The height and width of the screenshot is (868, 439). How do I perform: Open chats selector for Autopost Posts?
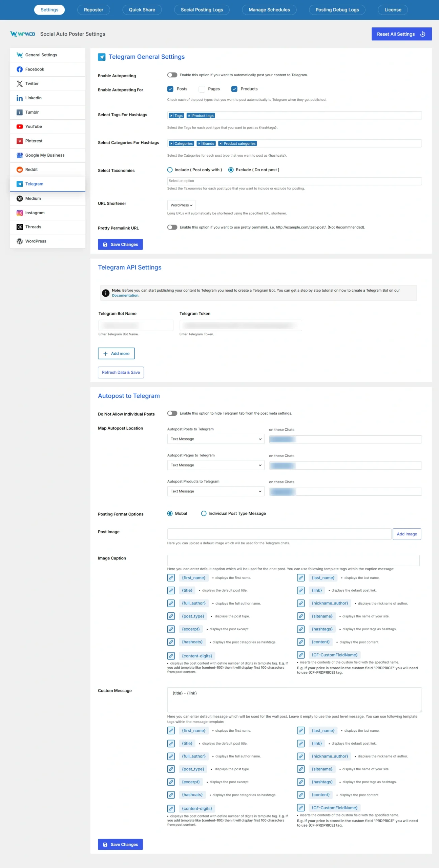click(346, 439)
